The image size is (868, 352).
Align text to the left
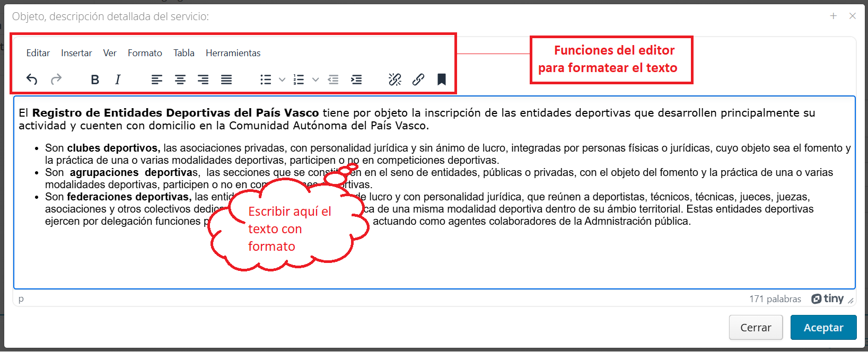157,80
